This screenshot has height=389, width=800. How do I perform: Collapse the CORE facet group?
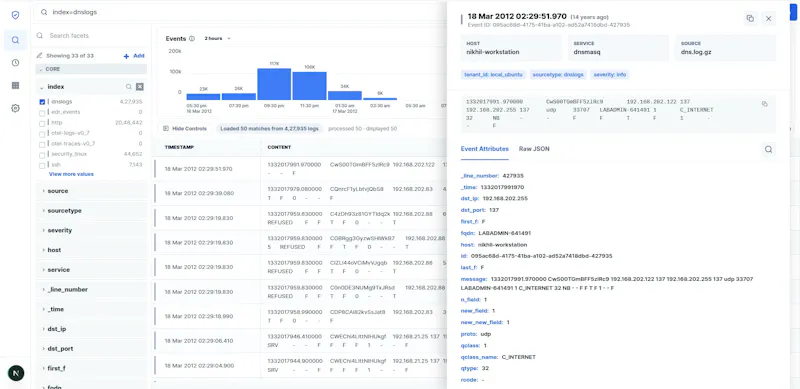pyautogui.click(x=91, y=69)
